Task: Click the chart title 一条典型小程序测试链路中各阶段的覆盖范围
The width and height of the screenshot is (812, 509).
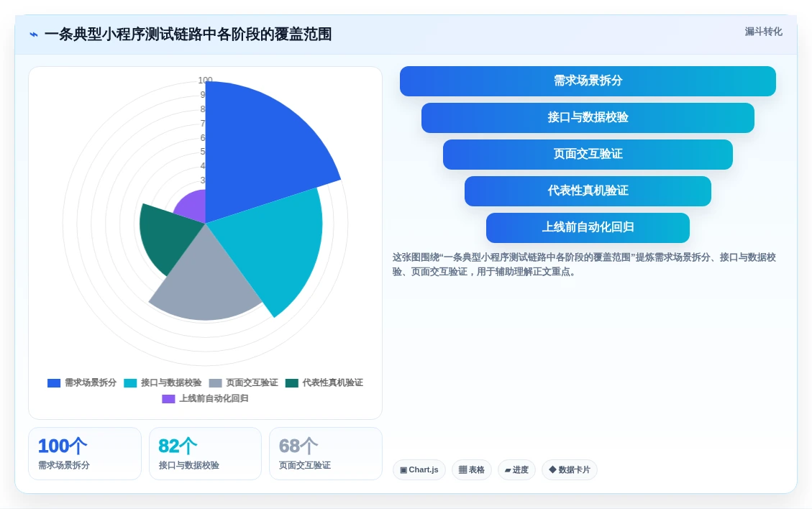Action: pyautogui.click(x=188, y=35)
